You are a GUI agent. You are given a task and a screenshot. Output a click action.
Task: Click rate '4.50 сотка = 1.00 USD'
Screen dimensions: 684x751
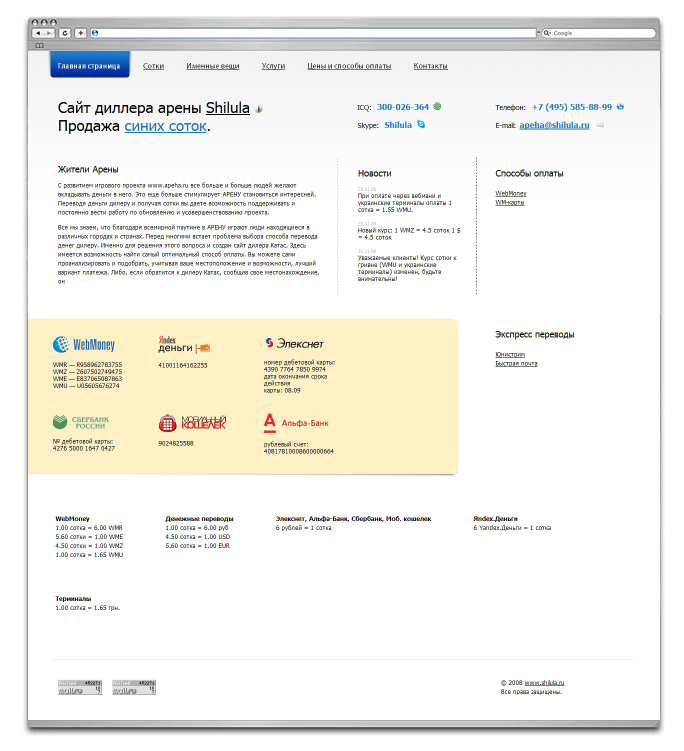[x=198, y=537]
